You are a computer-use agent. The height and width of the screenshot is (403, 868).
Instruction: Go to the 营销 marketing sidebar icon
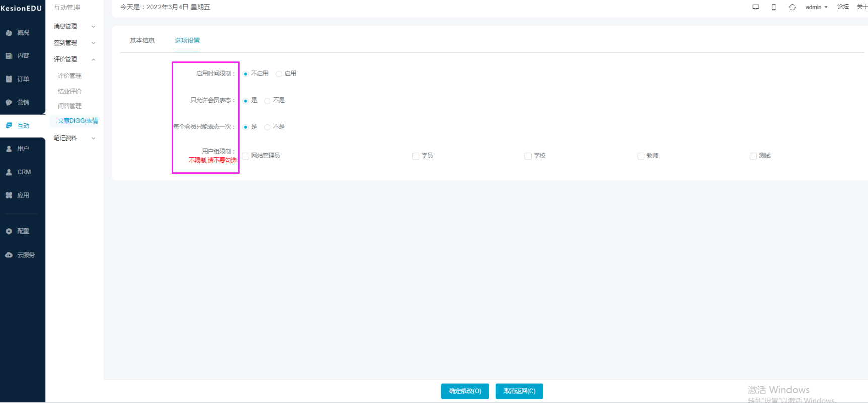click(x=9, y=102)
